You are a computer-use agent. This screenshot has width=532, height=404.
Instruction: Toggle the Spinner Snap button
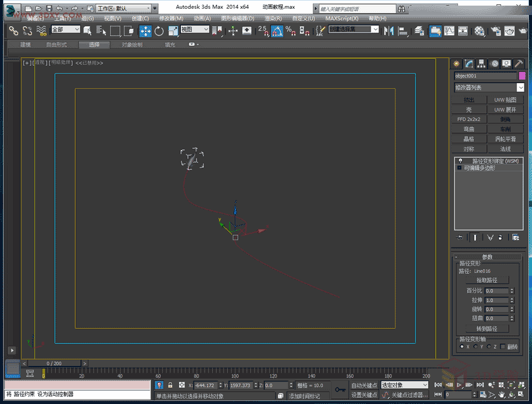pyautogui.click(x=304, y=31)
